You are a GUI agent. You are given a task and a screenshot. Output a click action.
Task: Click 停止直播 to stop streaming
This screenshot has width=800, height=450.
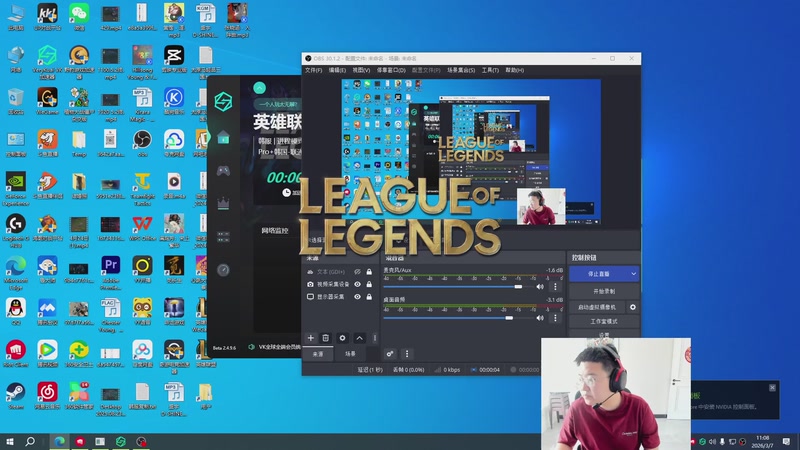(599, 274)
